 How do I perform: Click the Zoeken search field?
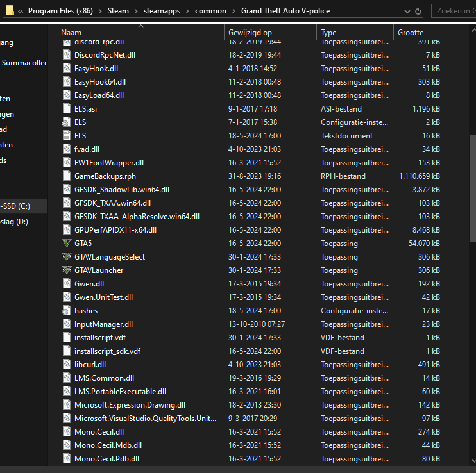click(455, 11)
